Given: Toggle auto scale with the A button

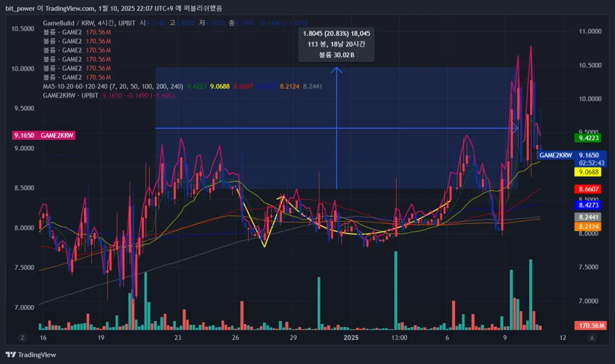Looking at the screenshot, I should coord(592,338).
